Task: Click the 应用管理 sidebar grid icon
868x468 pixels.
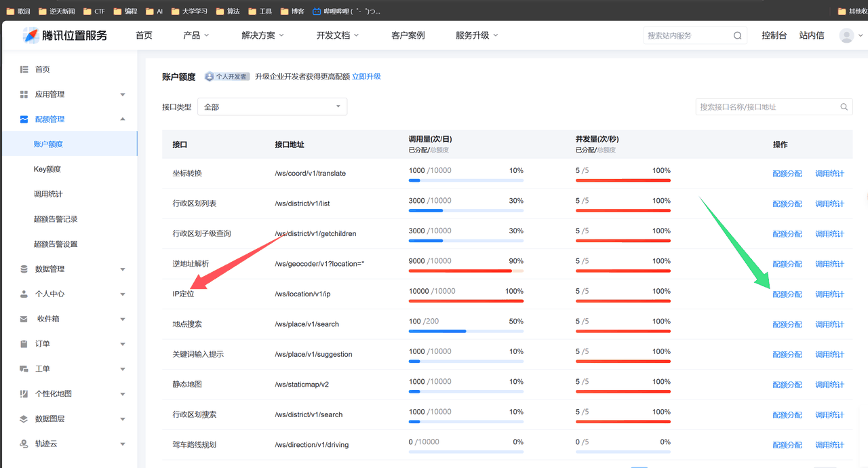Action: click(24, 94)
